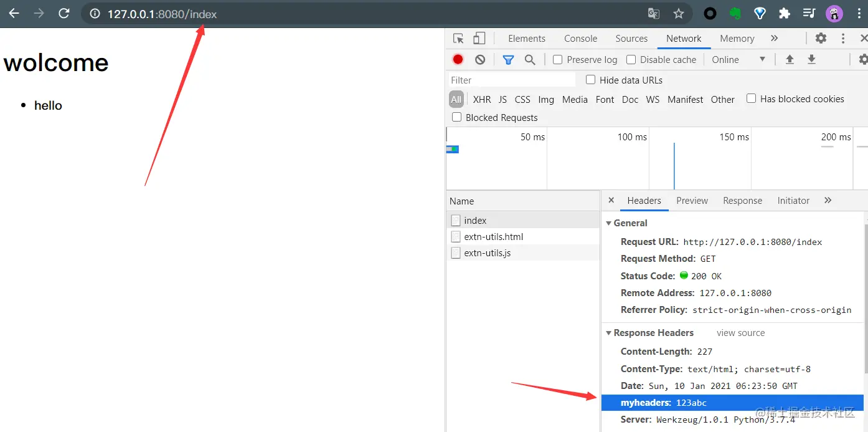Open the Extensions puzzle piece menu
Image resolution: width=868 pixels, height=432 pixels.
pyautogui.click(x=785, y=13)
